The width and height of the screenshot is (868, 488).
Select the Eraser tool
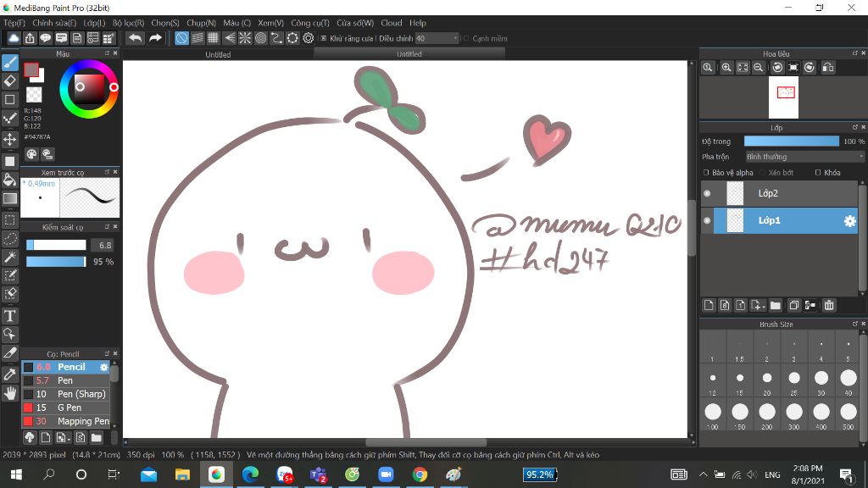pyautogui.click(x=10, y=80)
